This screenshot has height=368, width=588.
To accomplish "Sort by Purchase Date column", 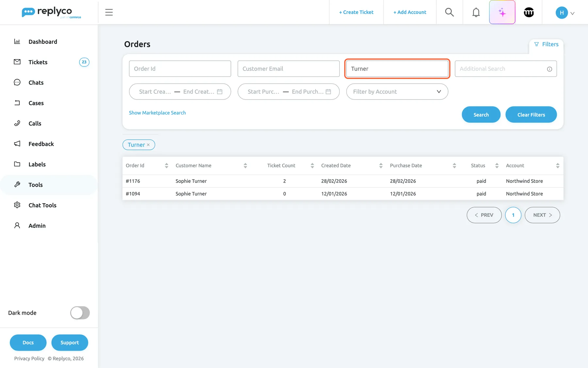I will click(454, 166).
